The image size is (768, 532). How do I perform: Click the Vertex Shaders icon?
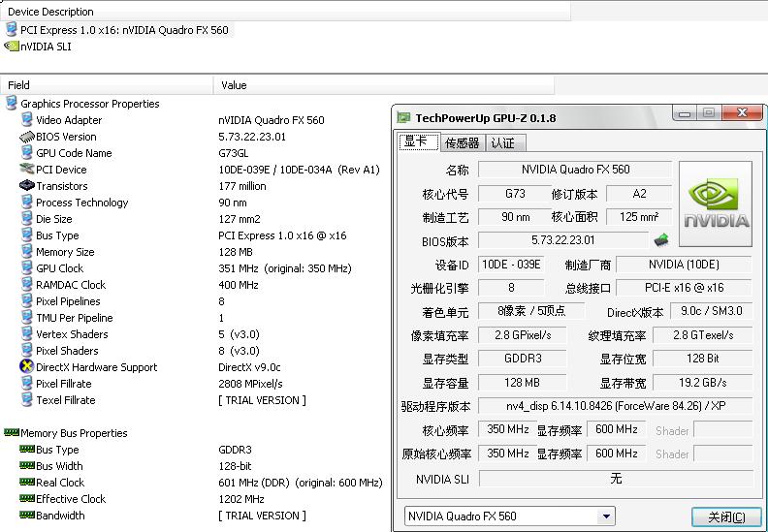26,333
